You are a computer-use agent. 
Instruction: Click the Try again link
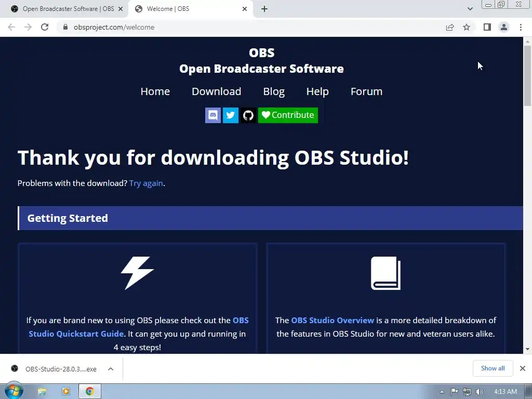(146, 183)
